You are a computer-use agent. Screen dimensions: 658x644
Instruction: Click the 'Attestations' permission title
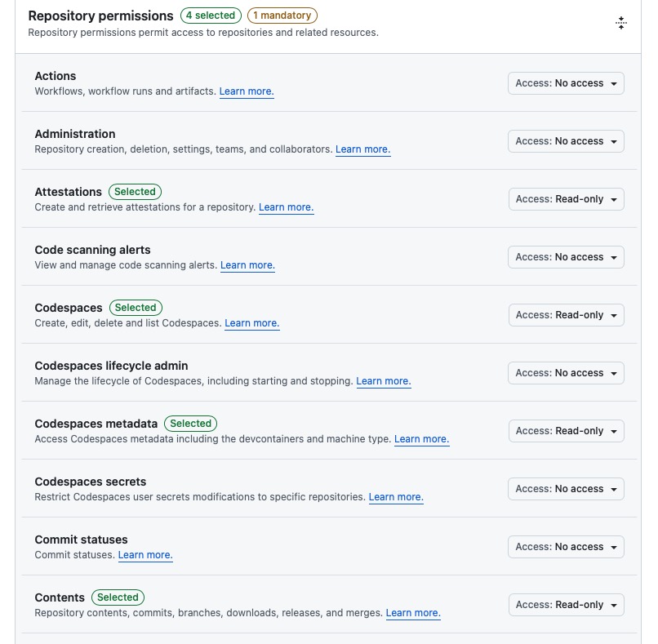69,192
